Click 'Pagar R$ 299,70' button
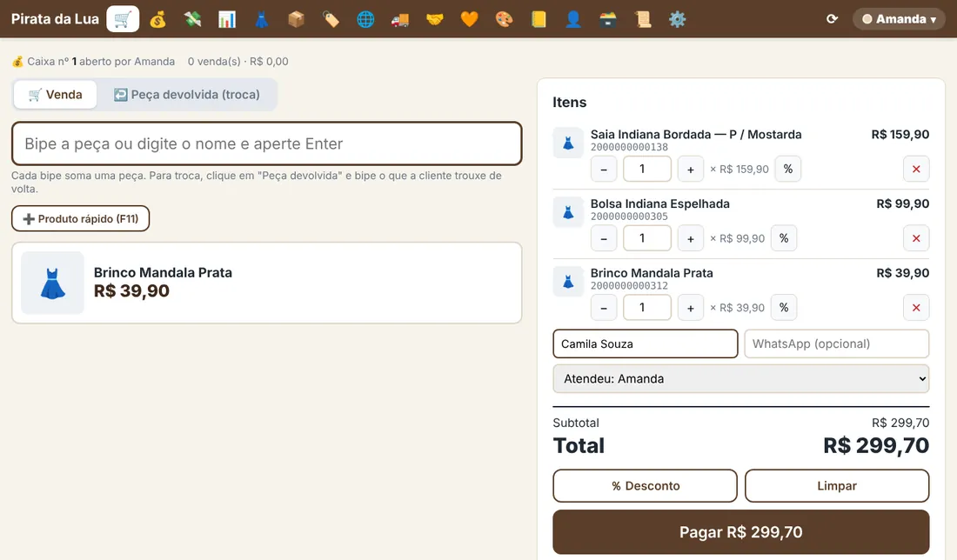The height and width of the screenshot is (560, 957). (741, 532)
